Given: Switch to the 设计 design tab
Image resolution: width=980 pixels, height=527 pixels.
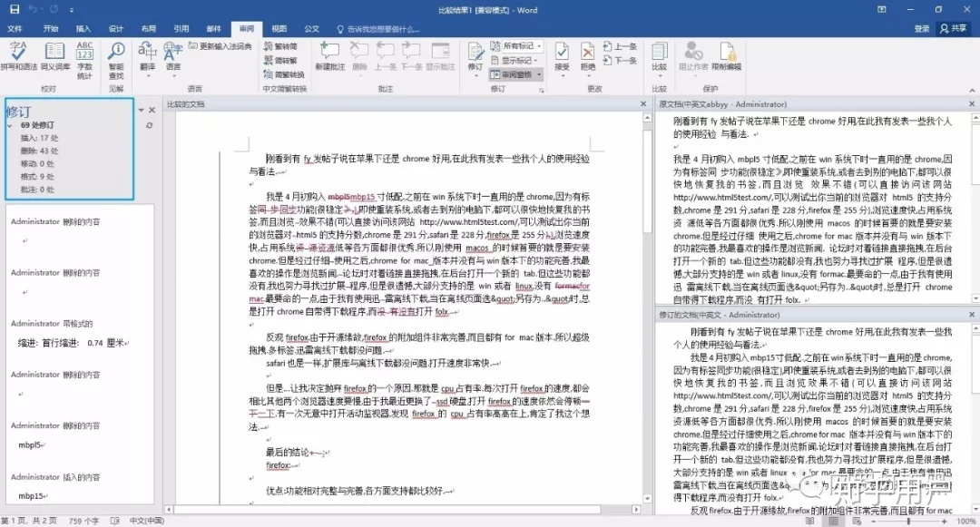Looking at the screenshot, I should (115, 29).
